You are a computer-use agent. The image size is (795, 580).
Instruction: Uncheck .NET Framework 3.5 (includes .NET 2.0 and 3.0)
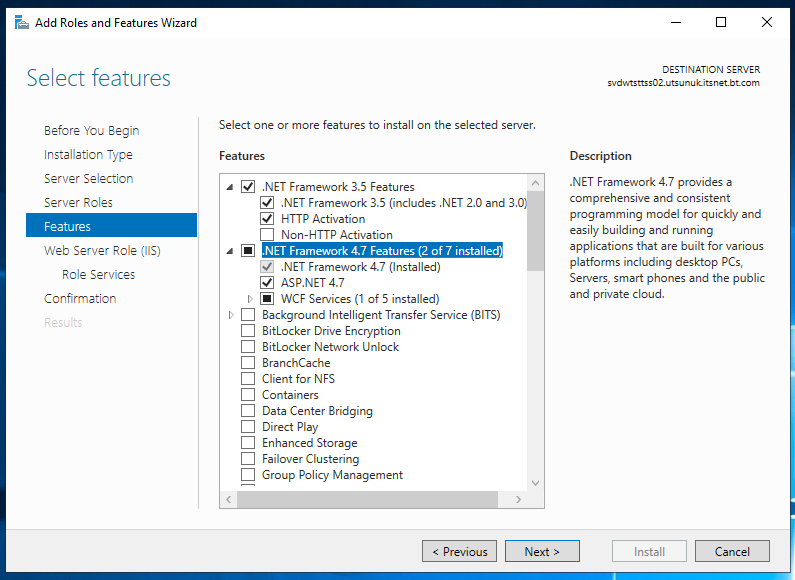[x=267, y=203]
